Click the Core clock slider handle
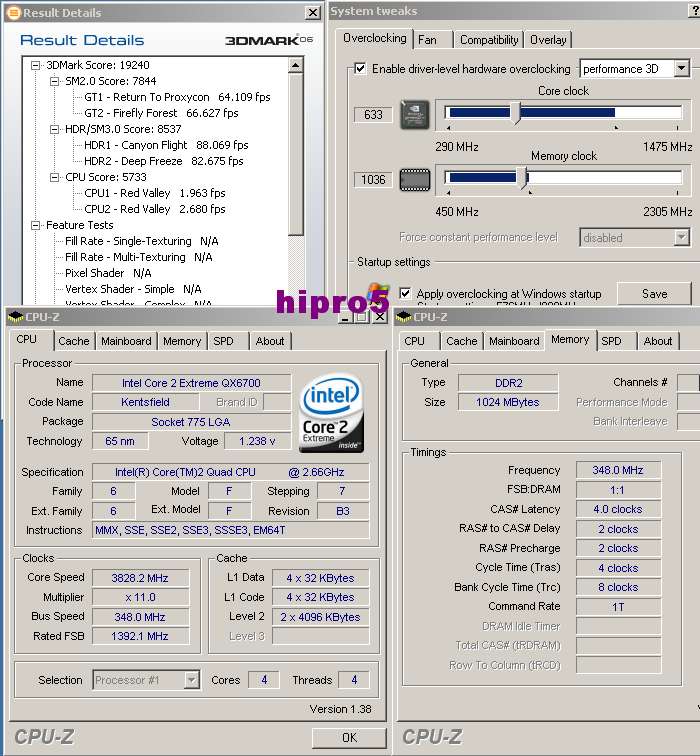Viewport: 700px width, 756px height. [516, 113]
